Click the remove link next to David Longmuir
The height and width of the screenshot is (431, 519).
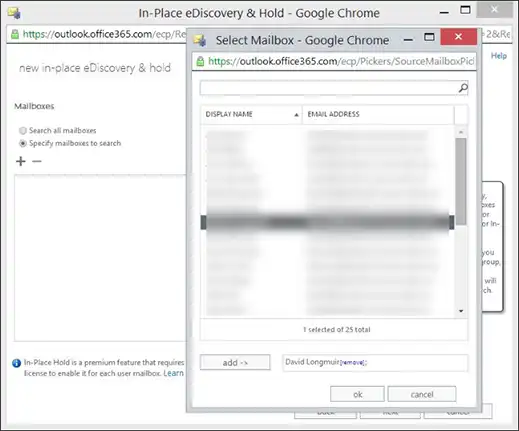(x=352, y=363)
